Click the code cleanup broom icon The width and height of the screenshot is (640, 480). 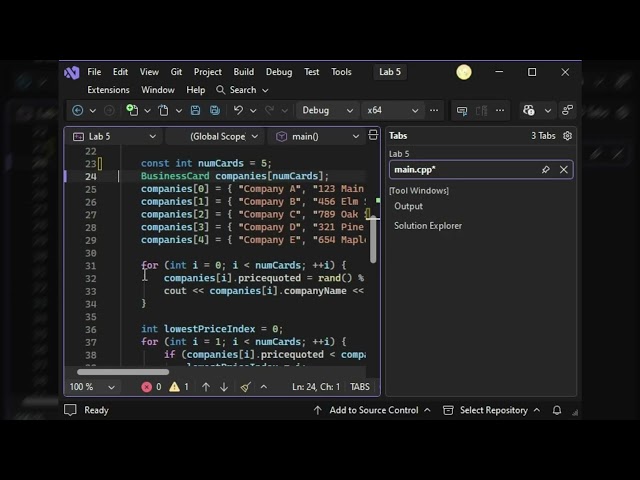[245, 387]
